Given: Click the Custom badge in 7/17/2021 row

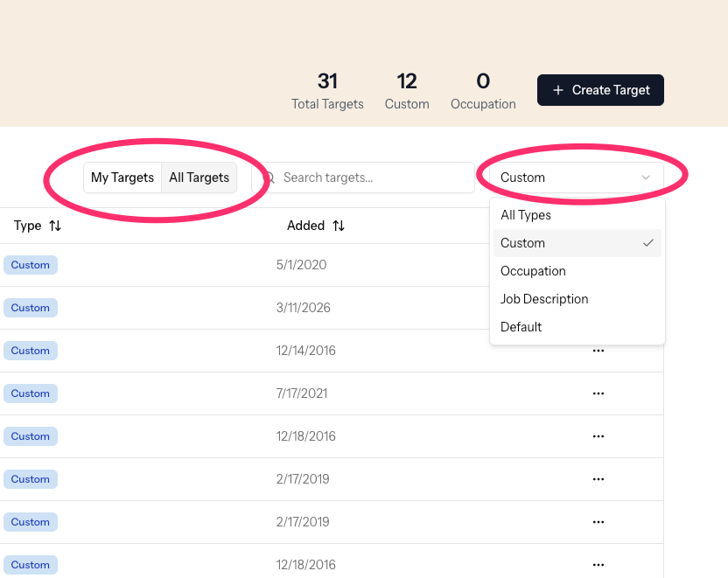Looking at the screenshot, I should pos(31,393).
